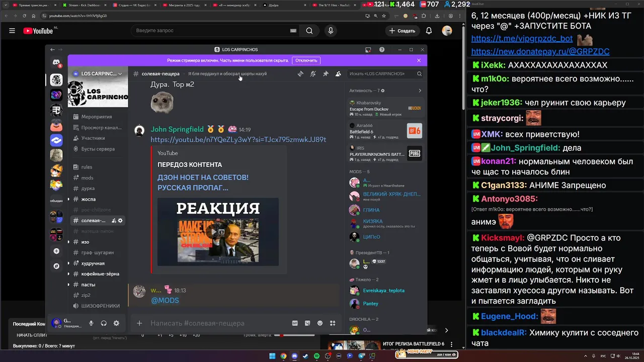Open notification settings bell-slash icon
Image resolution: width=644 pixels, height=362 pixels.
[x=313, y=73]
